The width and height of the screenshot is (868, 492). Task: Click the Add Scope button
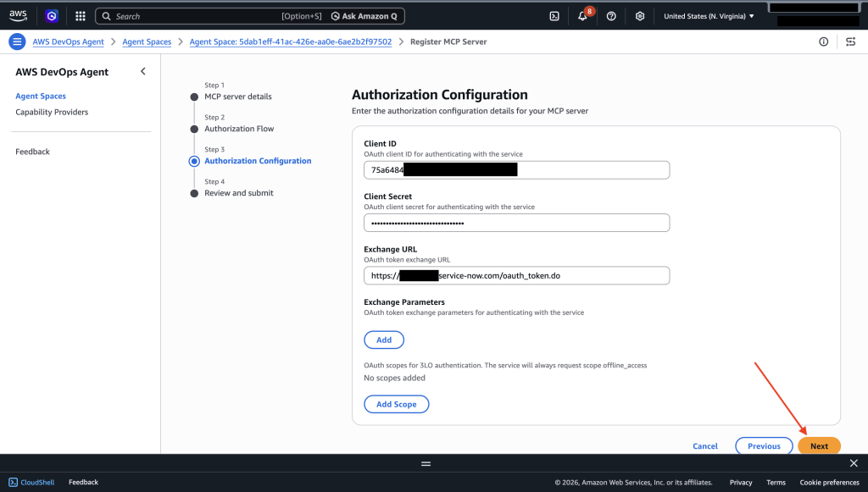pos(397,404)
